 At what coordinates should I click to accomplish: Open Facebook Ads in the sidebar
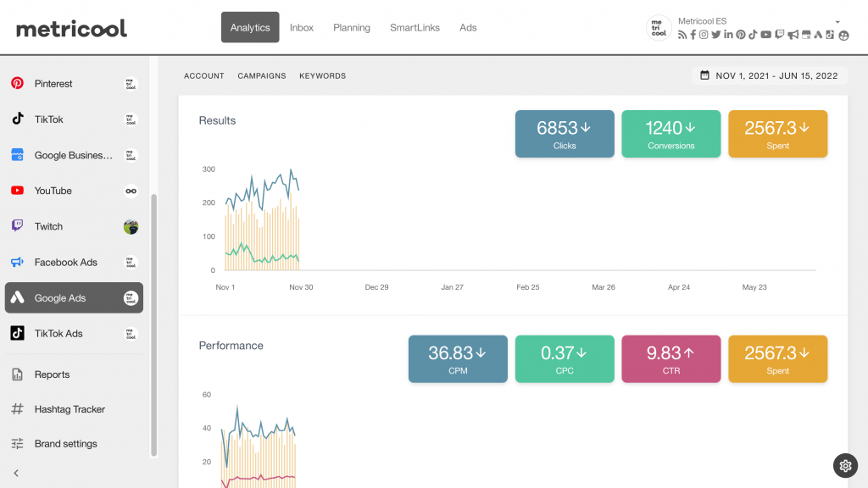tap(75, 263)
